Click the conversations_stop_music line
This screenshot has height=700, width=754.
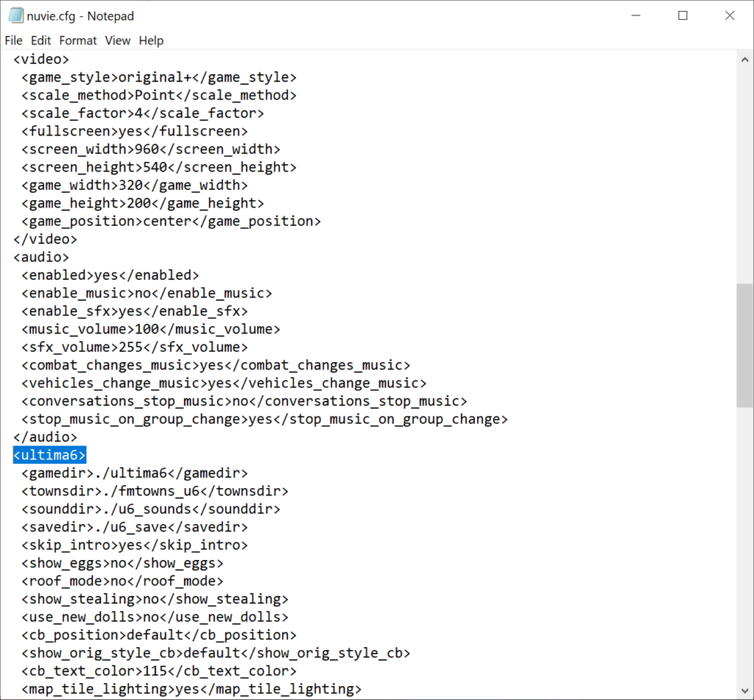(244, 401)
